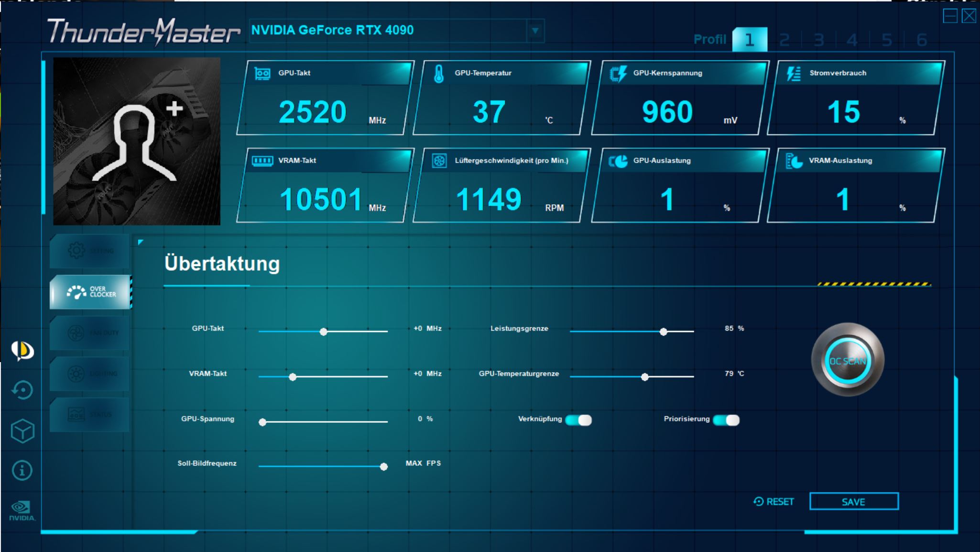Open the Setting gear panel

pyautogui.click(x=90, y=251)
